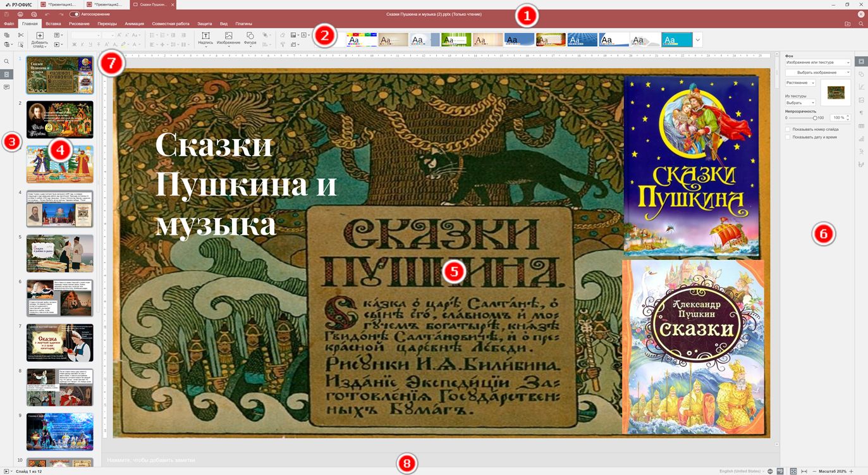Check Показывать номер слайда

(788, 129)
